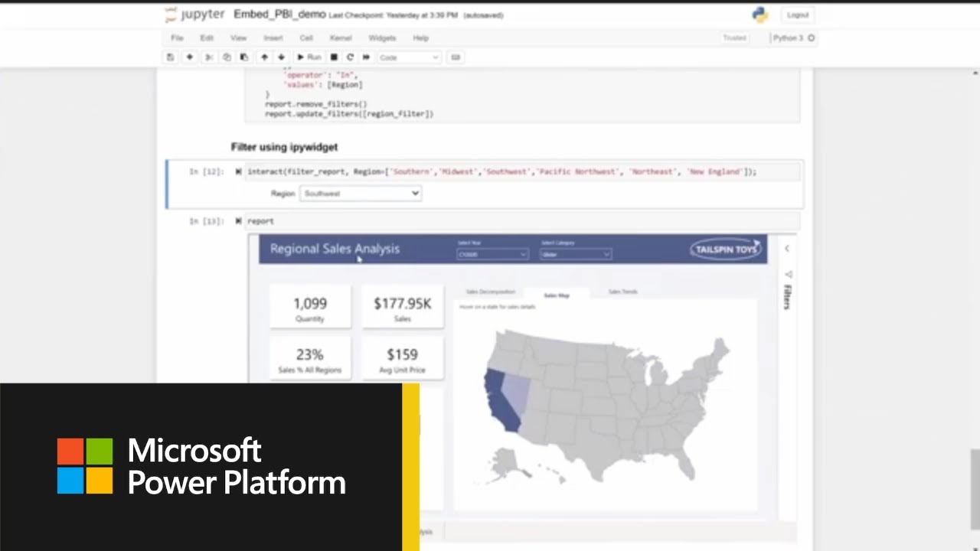Screen dimensions: 980x551
Task: Open the command palette keyboard icon
Action: click(x=456, y=57)
